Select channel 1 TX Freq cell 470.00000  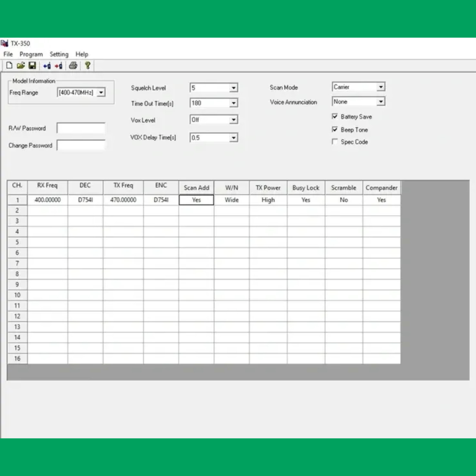tap(123, 200)
